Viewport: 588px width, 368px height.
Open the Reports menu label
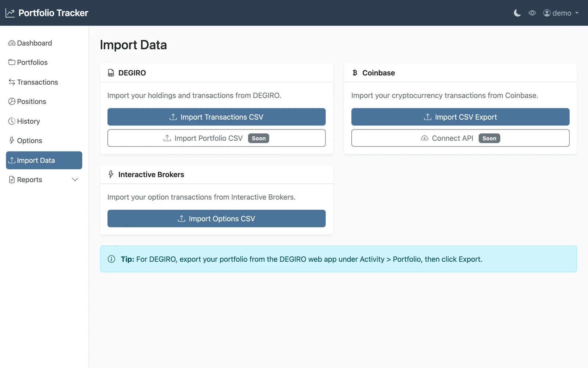29,180
